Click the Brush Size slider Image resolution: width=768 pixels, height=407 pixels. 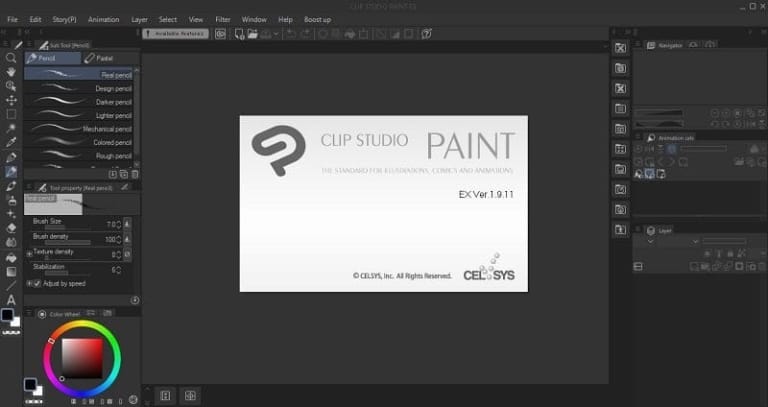67,228
